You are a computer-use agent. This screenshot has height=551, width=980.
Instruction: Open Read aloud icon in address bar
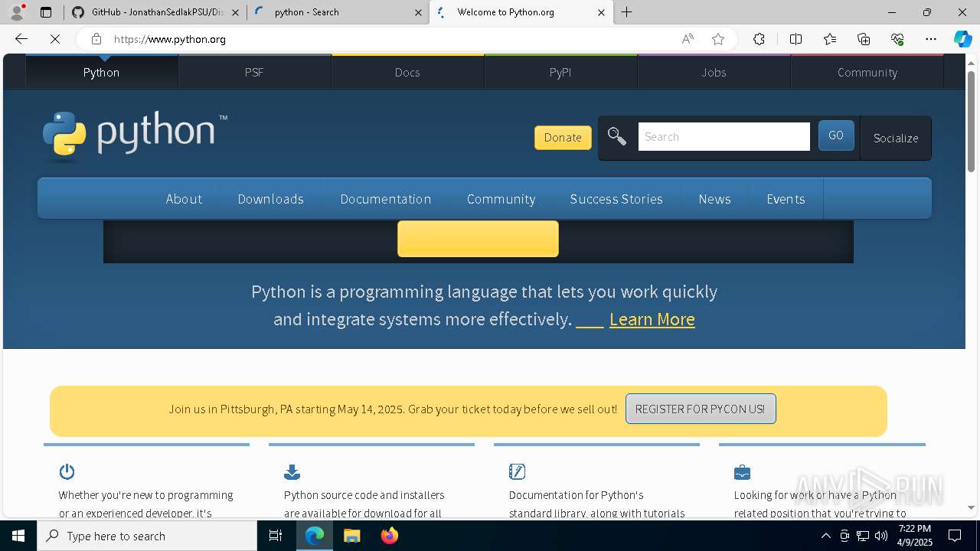click(x=688, y=39)
